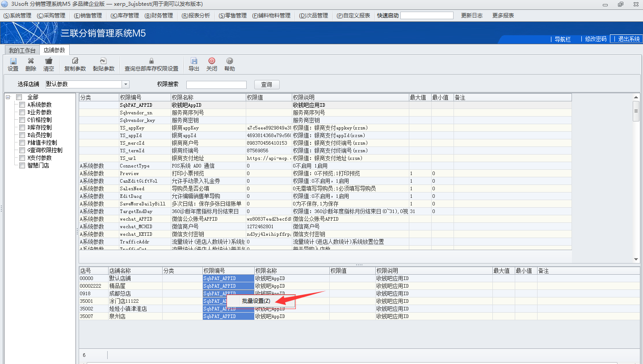Open the (F)辅料物料管理 menu
This screenshot has height=364, width=643.
[x=271, y=15]
